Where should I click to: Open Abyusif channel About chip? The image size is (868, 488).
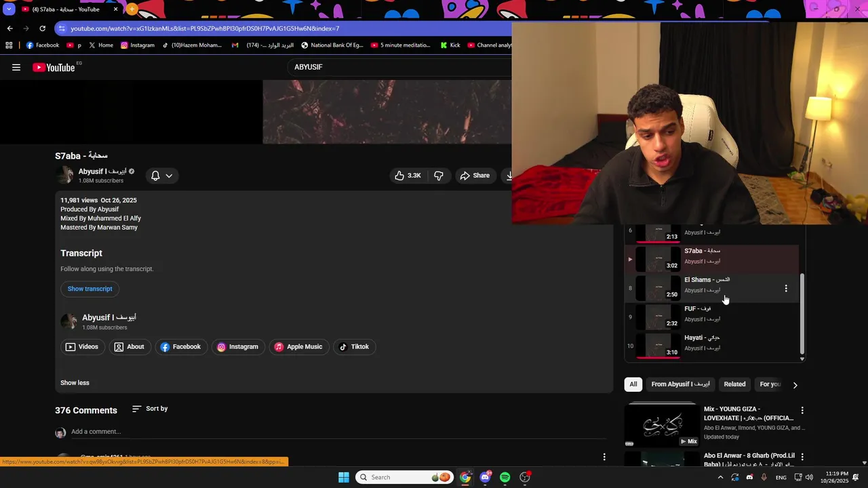tap(129, 346)
